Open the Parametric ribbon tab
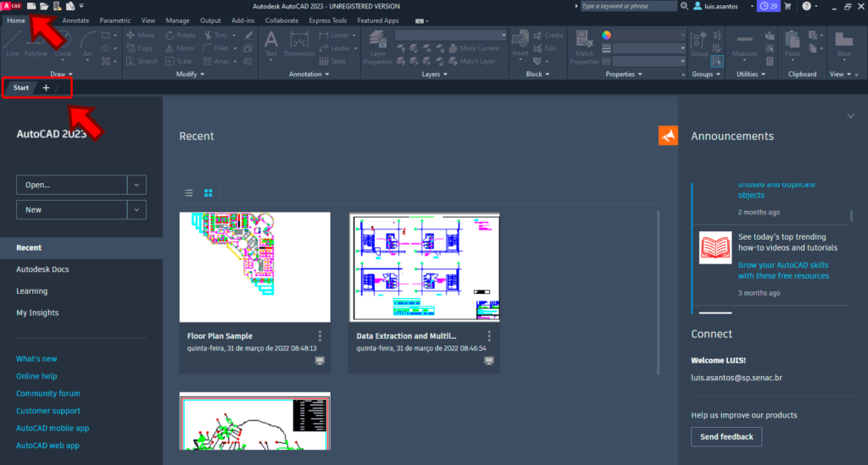 [114, 20]
